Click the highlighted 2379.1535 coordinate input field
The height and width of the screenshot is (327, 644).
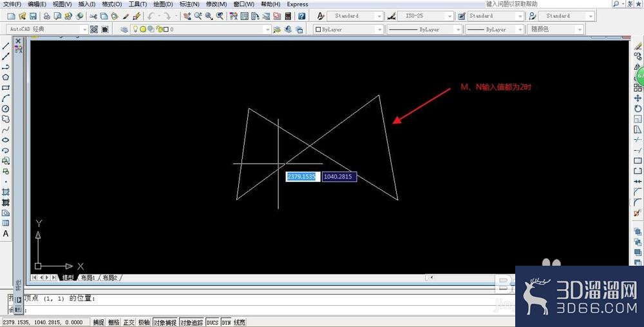pyautogui.click(x=303, y=177)
